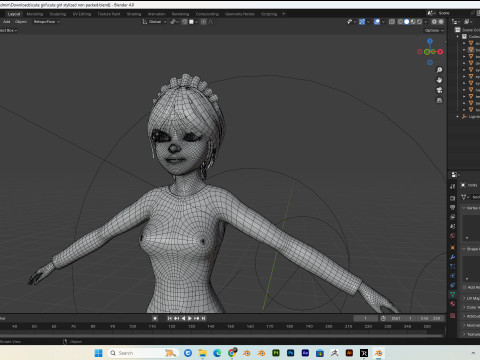Open the Windows Start menu

click(x=99, y=353)
